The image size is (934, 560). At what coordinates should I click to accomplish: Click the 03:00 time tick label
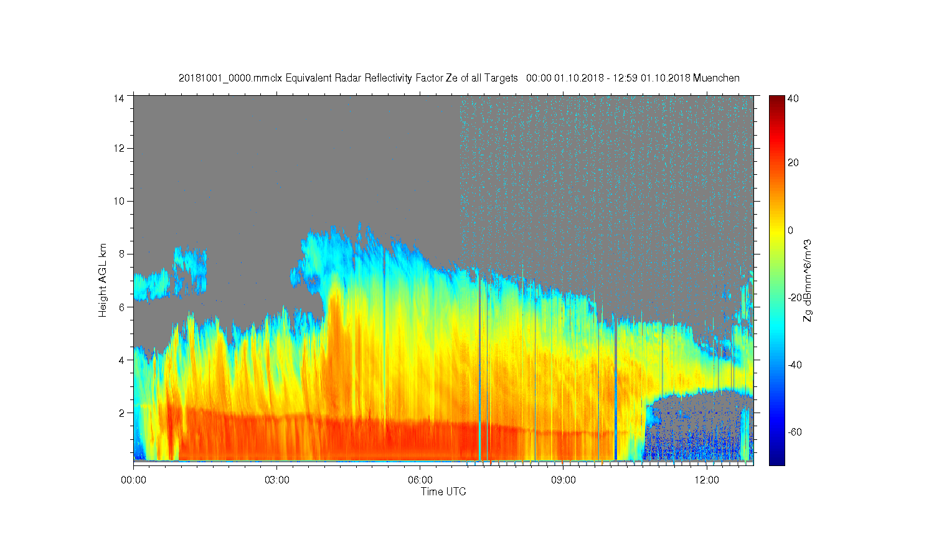click(276, 480)
